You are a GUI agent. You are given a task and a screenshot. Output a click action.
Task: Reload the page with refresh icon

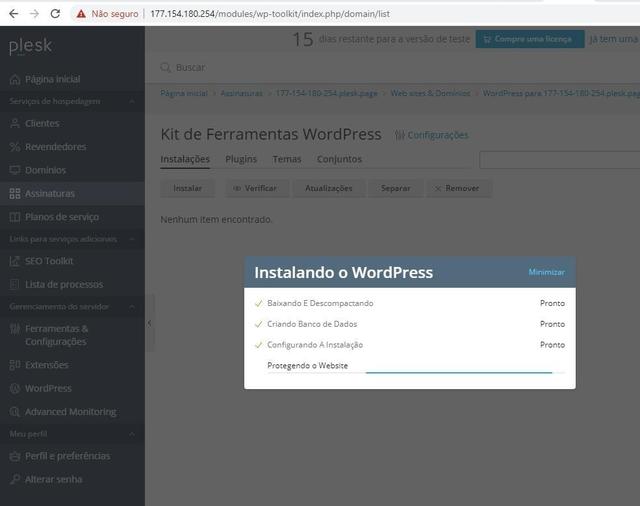55,13
